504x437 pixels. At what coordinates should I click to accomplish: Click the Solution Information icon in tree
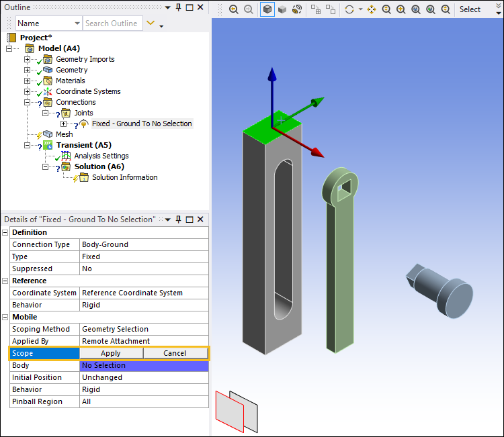pyautogui.click(x=83, y=177)
